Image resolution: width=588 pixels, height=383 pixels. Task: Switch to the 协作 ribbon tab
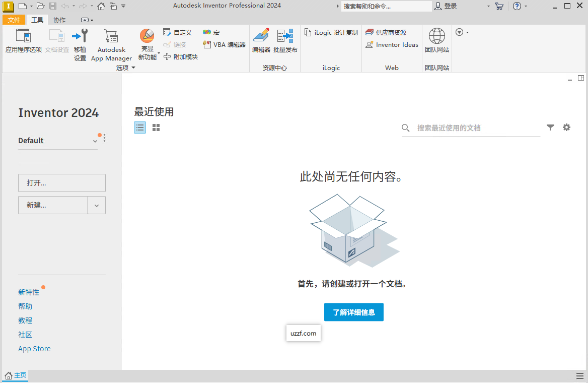[59, 20]
